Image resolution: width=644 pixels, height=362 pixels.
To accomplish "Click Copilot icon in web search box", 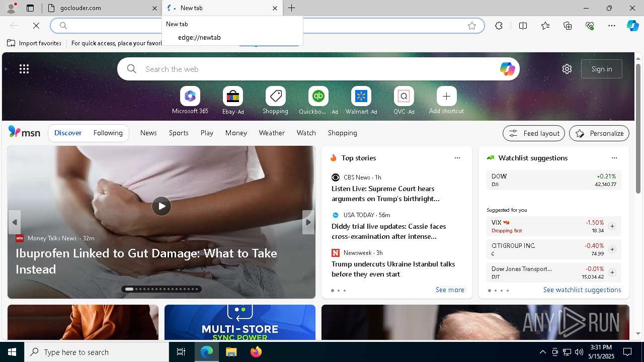I will click(507, 69).
